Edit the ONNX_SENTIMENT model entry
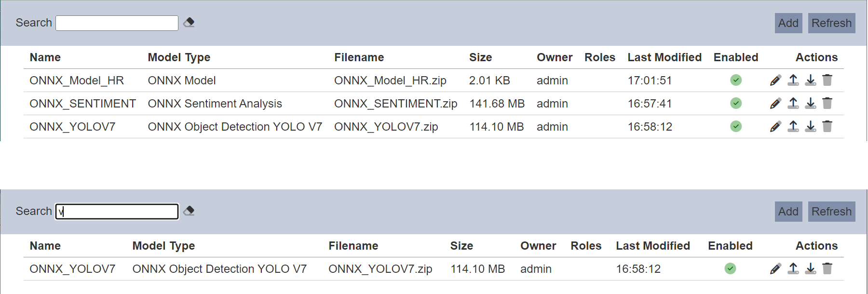Screen dimensions: 868x294 tap(775, 103)
